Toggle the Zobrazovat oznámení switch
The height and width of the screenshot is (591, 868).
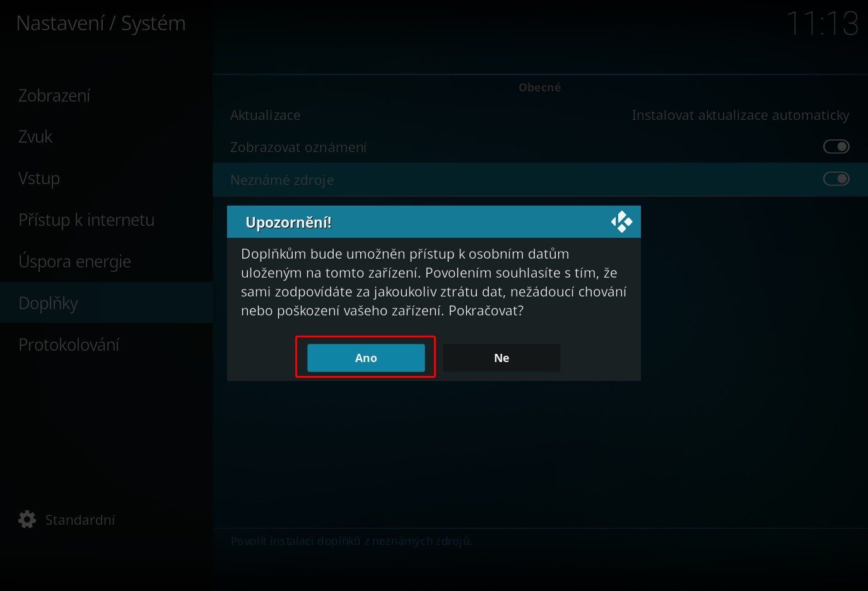836,146
